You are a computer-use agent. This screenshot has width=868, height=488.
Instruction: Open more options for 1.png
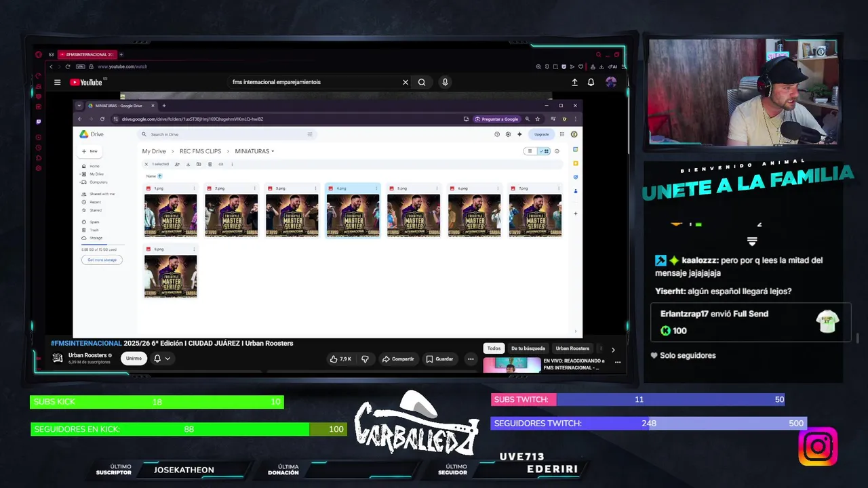(194, 188)
